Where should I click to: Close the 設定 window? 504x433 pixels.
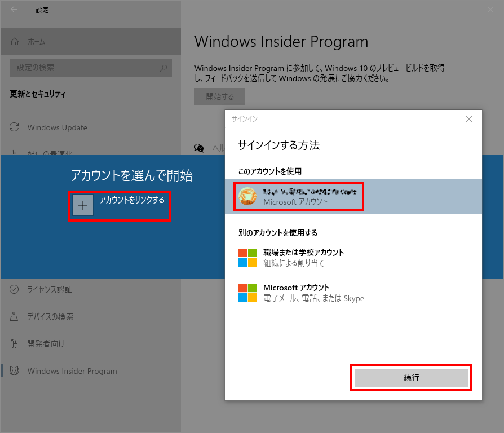pos(490,10)
